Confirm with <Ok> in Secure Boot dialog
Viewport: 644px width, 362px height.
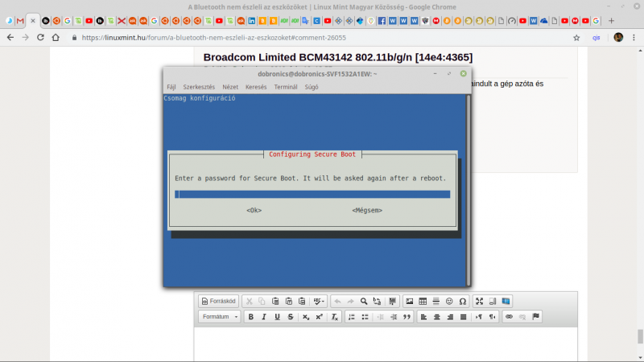(254, 210)
